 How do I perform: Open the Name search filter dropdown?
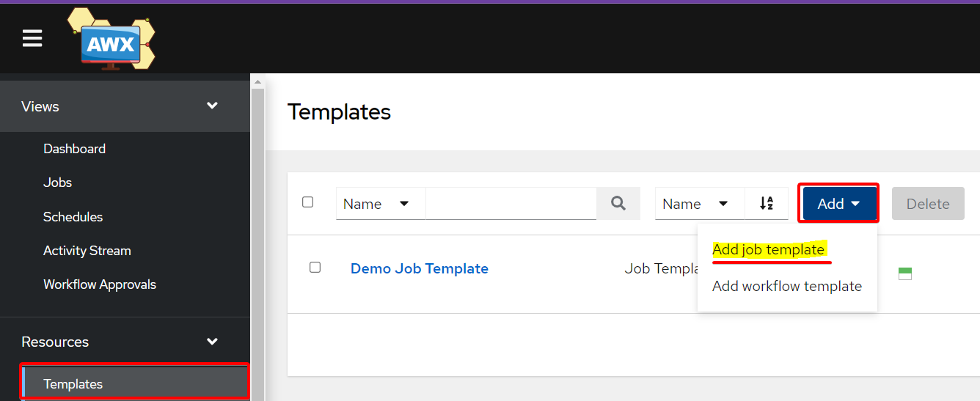click(x=381, y=204)
